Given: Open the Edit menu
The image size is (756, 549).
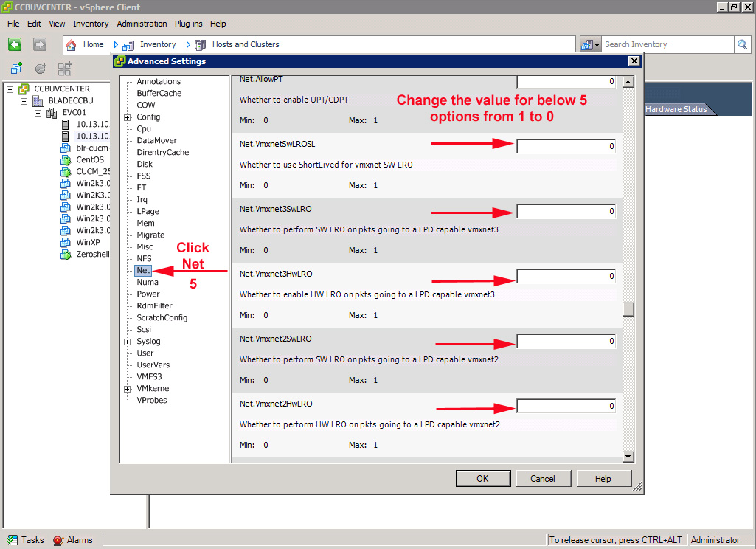Looking at the screenshot, I should point(34,24).
